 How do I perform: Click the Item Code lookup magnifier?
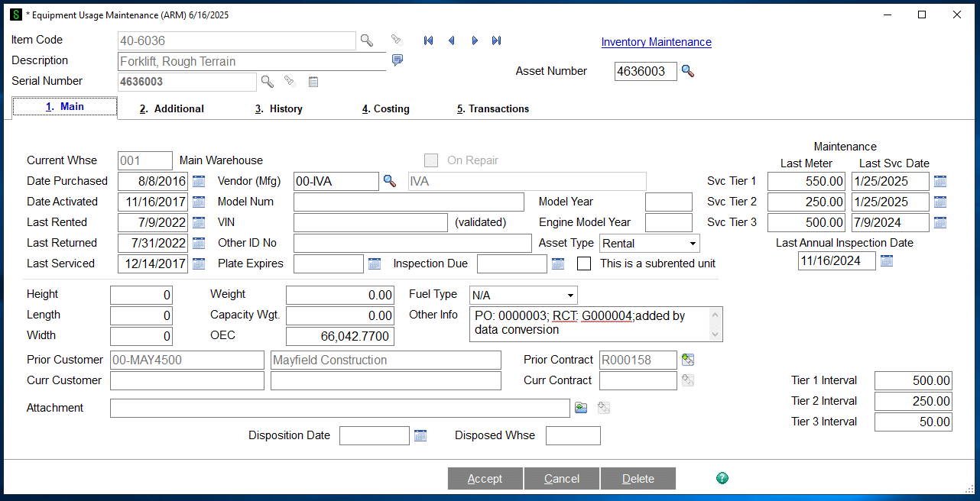[367, 40]
